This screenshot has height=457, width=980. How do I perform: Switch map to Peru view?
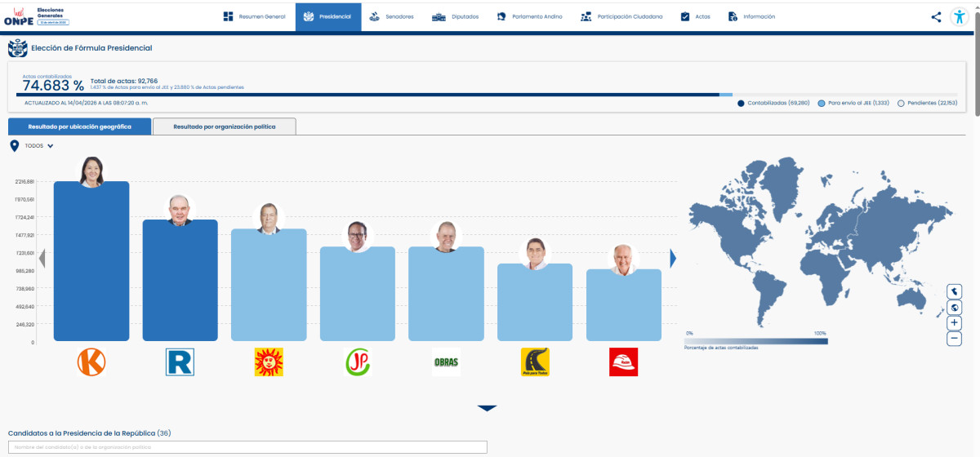[954, 291]
